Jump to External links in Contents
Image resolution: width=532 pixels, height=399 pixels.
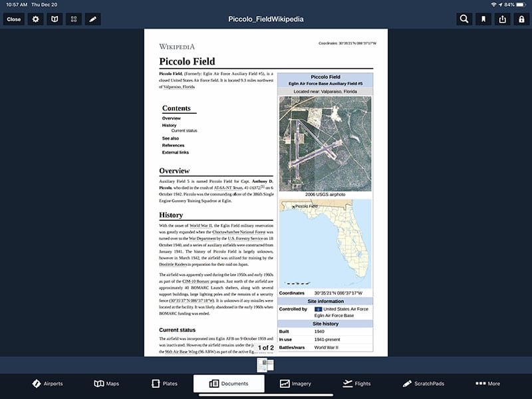(176, 152)
